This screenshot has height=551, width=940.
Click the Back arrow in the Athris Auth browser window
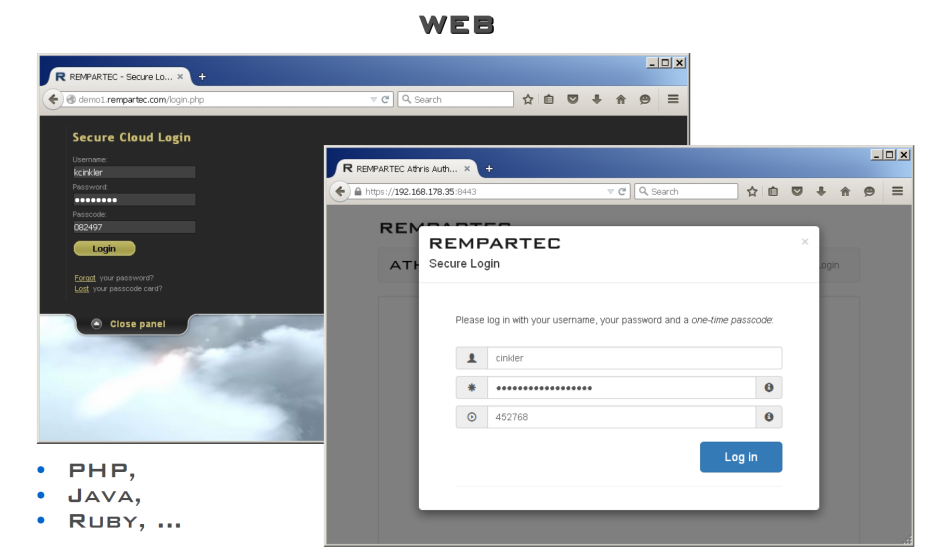pos(340,191)
